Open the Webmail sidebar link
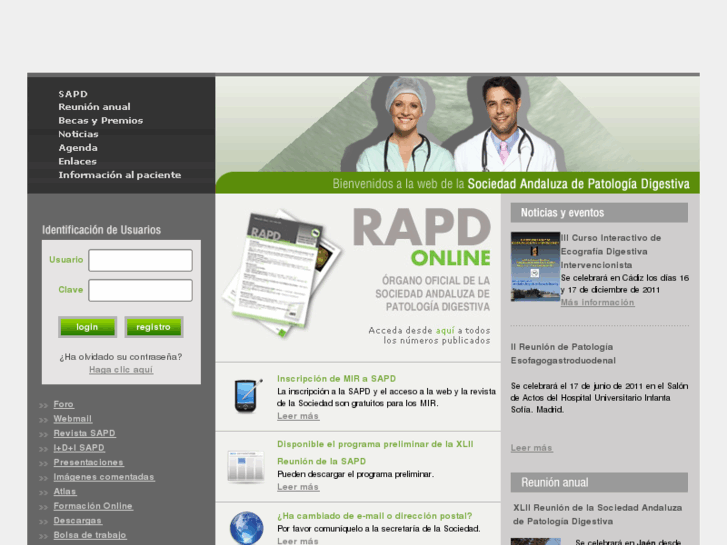The image size is (727, 545). point(73,419)
